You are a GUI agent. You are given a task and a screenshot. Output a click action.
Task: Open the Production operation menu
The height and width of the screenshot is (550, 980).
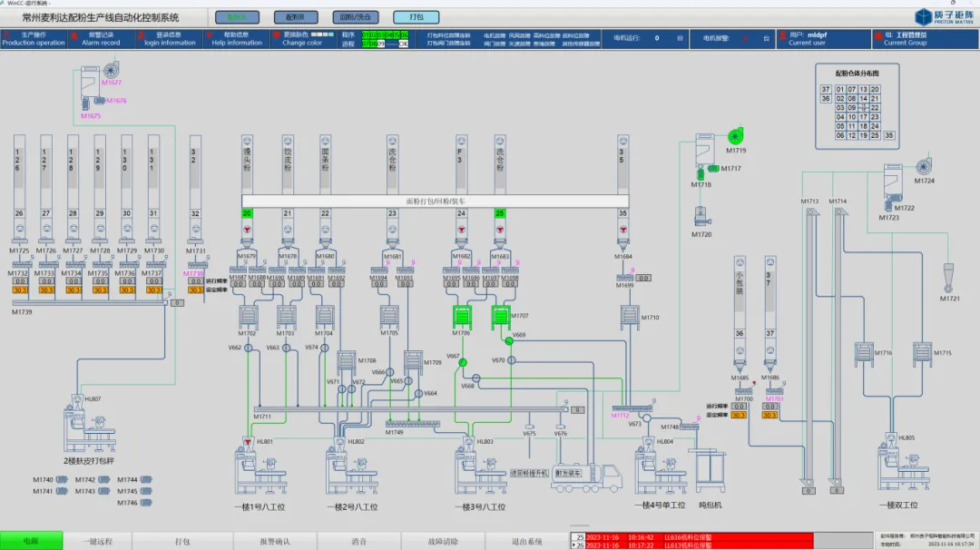(x=34, y=39)
